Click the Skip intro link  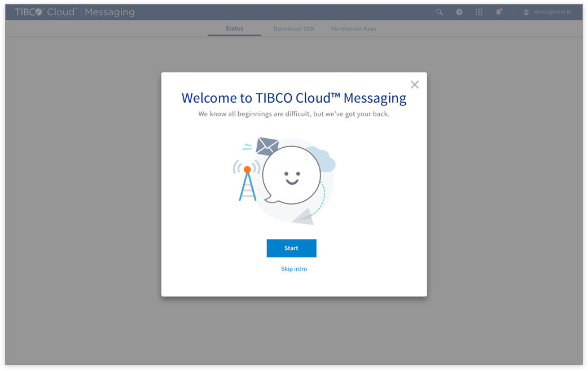click(x=294, y=269)
